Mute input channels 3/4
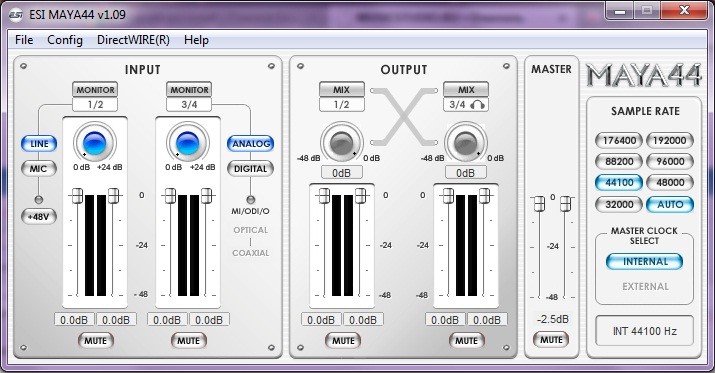The height and width of the screenshot is (373, 715). click(188, 341)
